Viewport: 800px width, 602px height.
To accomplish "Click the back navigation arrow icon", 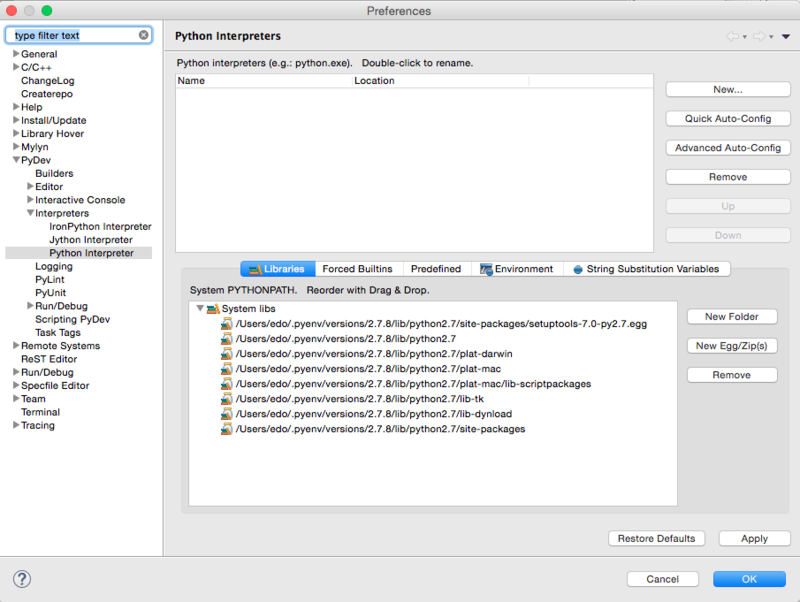I will point(733,36).
